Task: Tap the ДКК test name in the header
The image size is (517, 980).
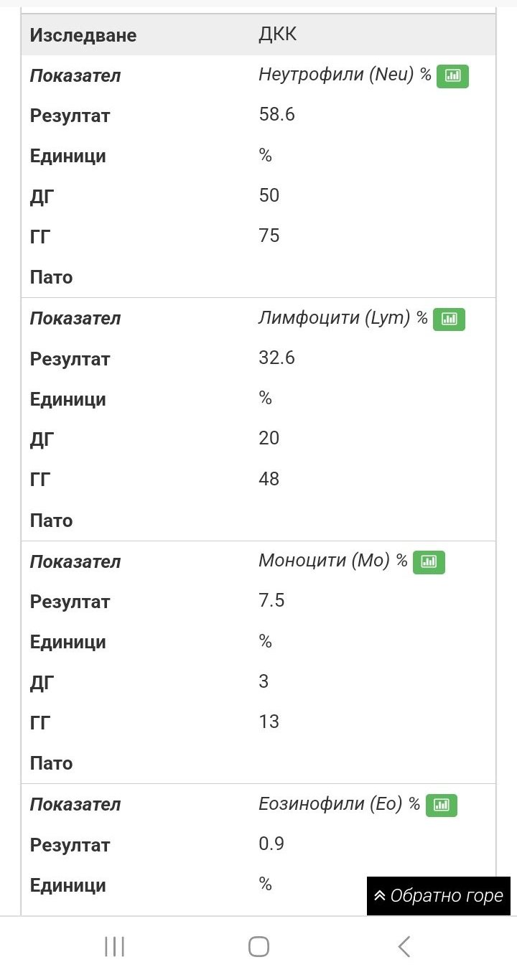Action: click(x=277, y=35)
